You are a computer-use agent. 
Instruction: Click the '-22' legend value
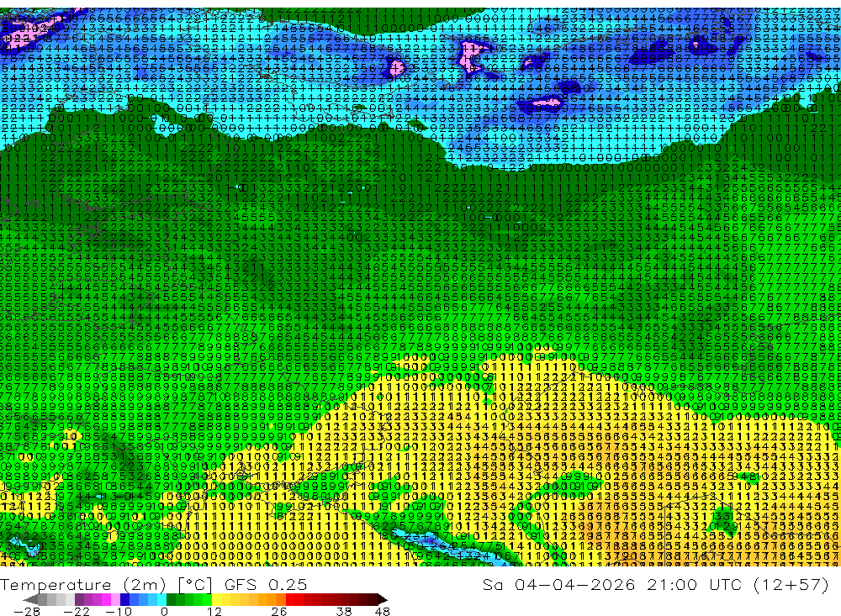77,611
